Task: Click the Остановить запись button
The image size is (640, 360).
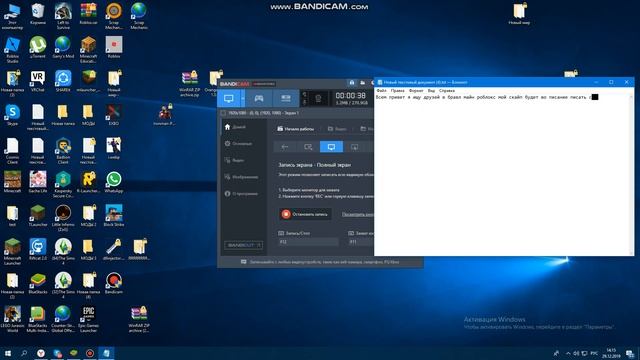Action: coord(305,214)
